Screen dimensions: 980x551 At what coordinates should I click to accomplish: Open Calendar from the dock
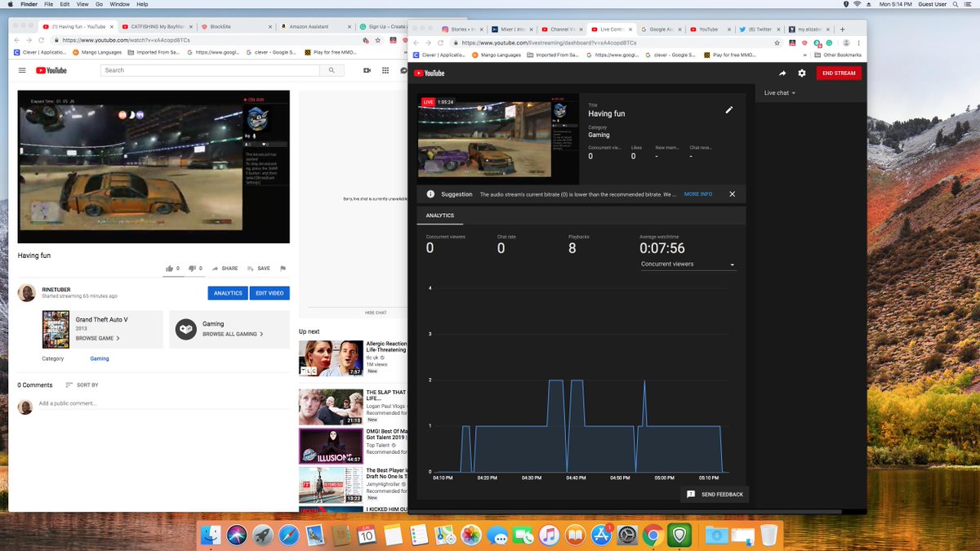point(367,535)
